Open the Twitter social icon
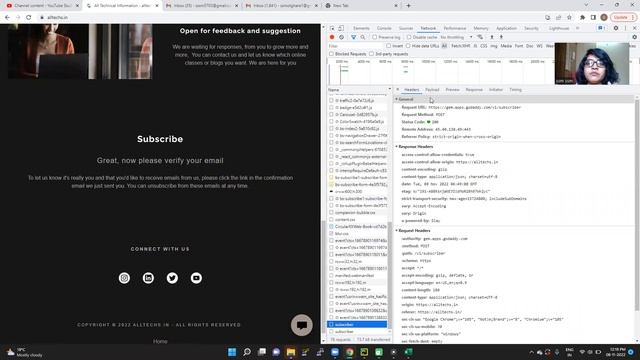The image size is (640, 360). (172, 278)
